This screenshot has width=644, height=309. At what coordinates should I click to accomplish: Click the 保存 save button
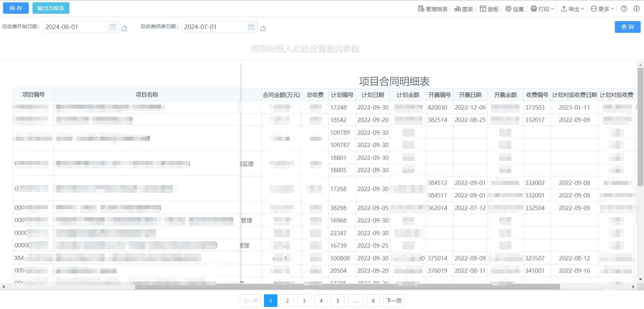(x=16, y=8)
